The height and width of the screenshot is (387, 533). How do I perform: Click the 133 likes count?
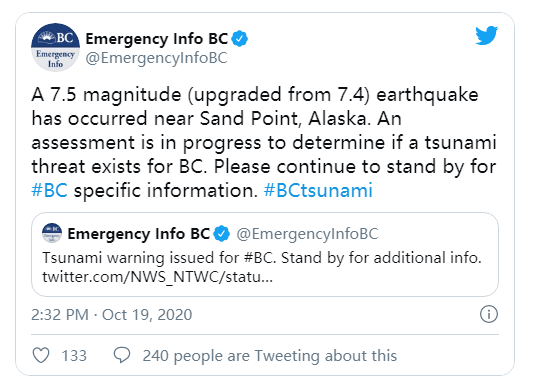pos(74,356)
